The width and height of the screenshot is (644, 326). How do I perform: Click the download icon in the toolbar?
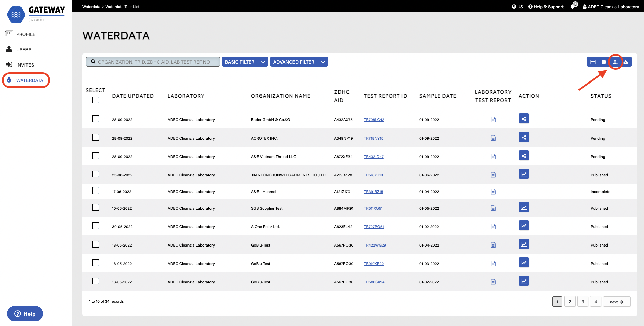tap(626, 62)
